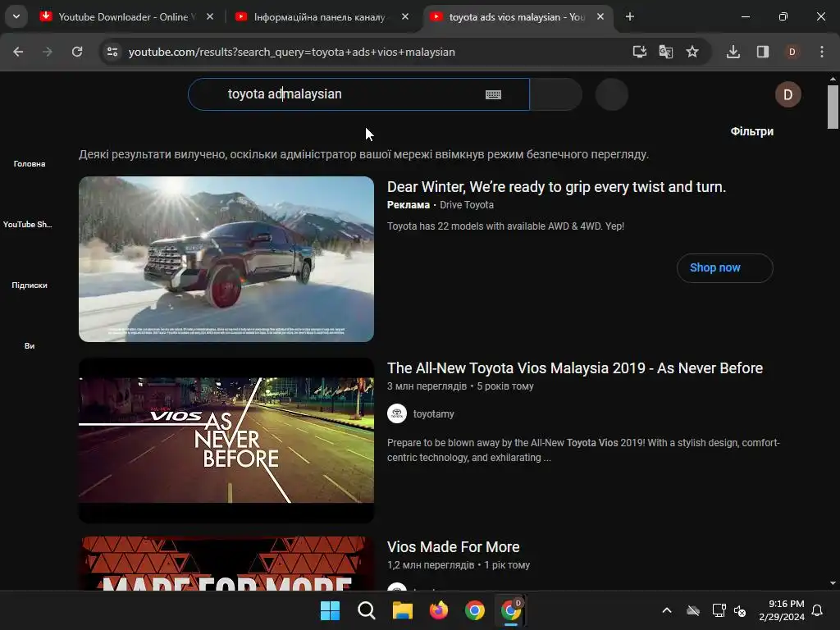The width and height of the screenshot is (840, 630).
Task: Translate this page icon
Action: [x=666, y=52]
